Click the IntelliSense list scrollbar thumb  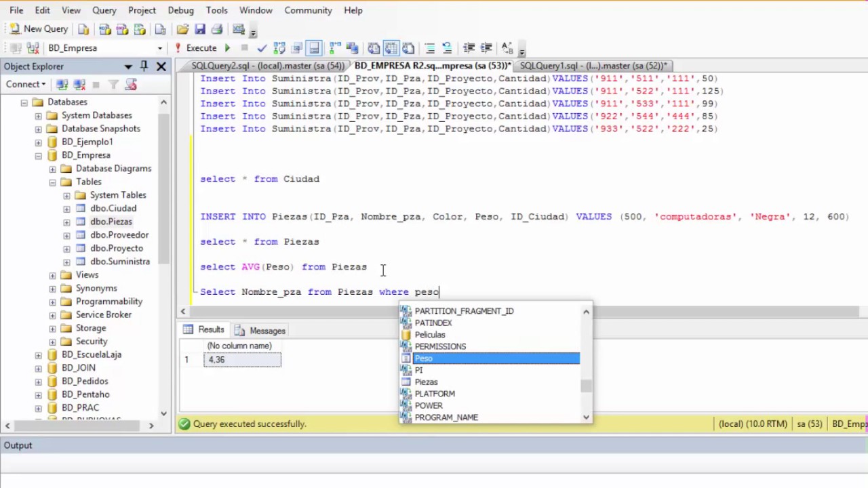pyautogui.click(x=586, y=386)
